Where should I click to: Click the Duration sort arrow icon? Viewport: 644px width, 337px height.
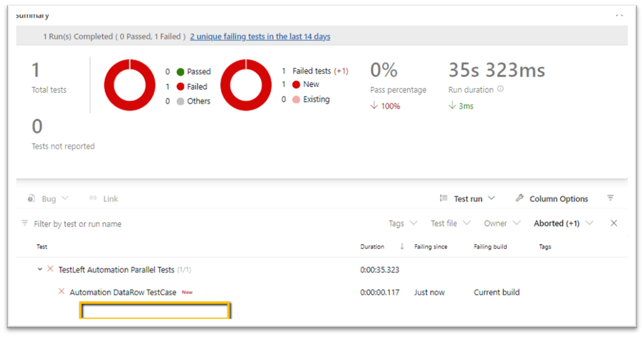[x=402, y=246]
